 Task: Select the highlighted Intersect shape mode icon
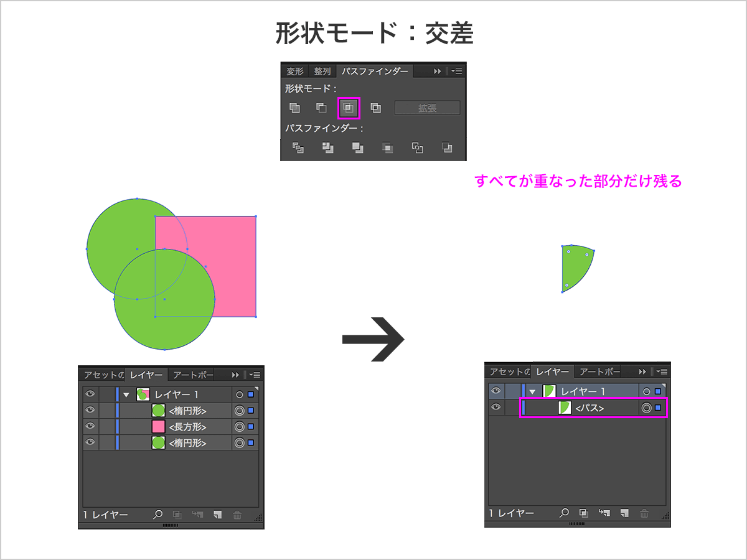[x=349, y=107]
